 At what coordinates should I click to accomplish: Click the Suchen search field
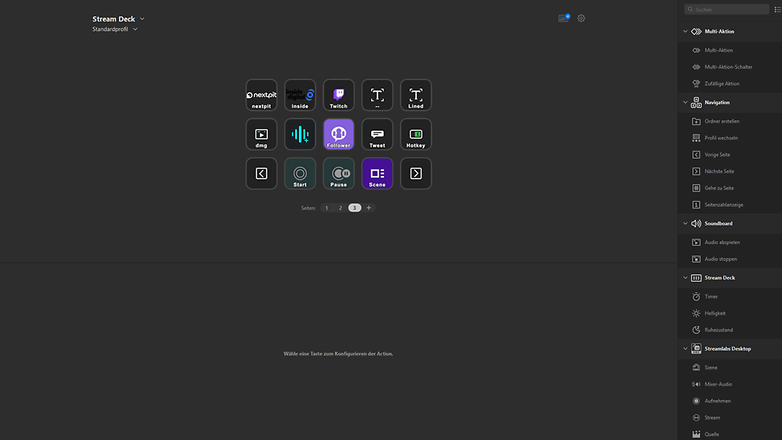(727, 9)
